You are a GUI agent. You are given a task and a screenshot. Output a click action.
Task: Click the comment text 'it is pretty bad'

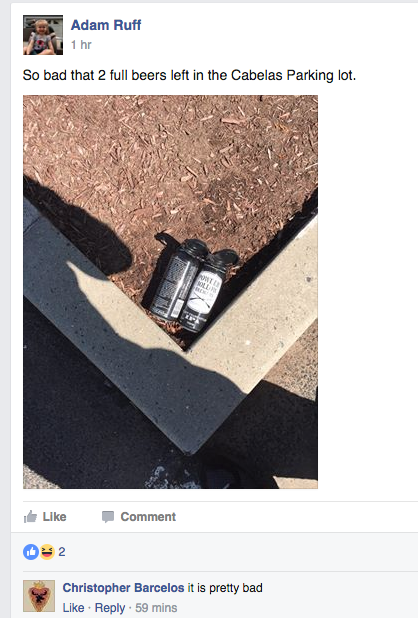(x=225, y=588)
